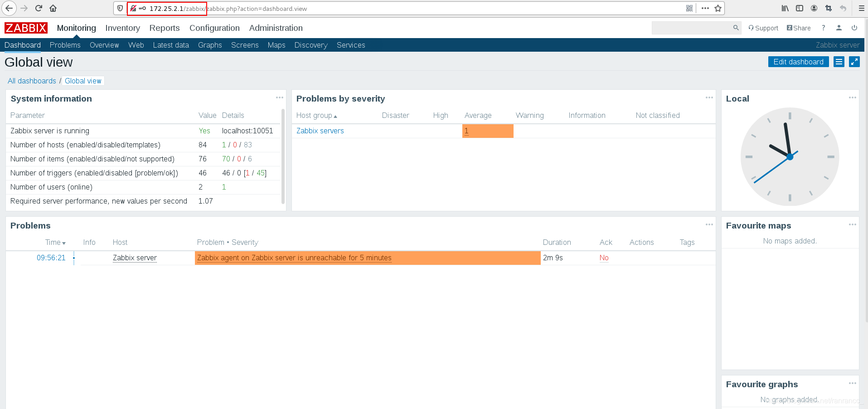Open Favourite graphs widget options menu
The image size is (868, 409).
coord(853,383)
